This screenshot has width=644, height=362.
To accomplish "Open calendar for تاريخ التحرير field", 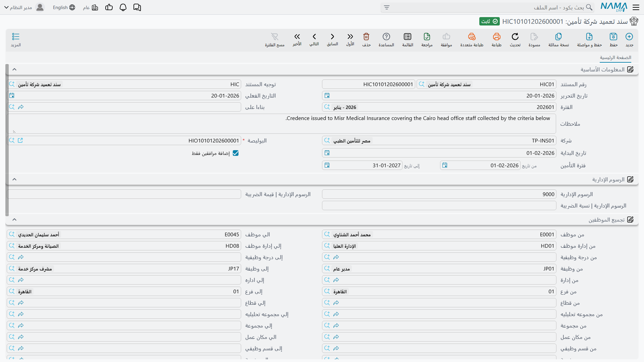I will (327, 96).
